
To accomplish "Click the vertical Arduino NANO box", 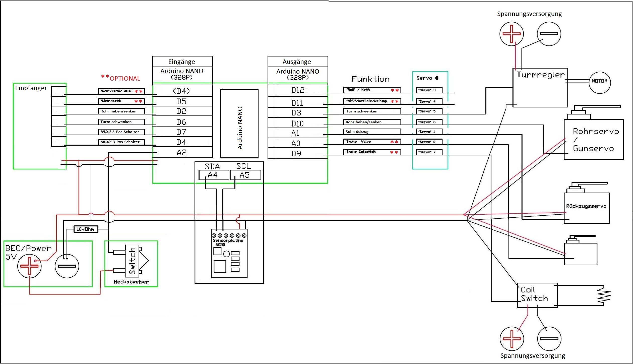I will click(239, 124).
